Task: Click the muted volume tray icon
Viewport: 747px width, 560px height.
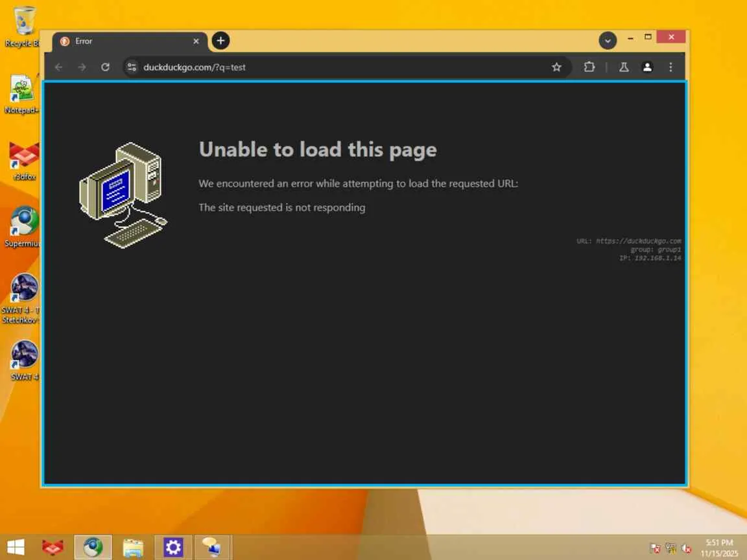Action: pos(686,548)
